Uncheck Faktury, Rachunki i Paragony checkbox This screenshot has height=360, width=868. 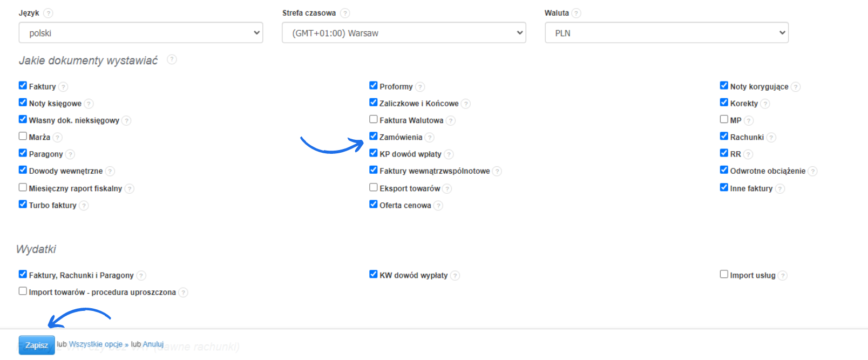click(x=23, y=274)
